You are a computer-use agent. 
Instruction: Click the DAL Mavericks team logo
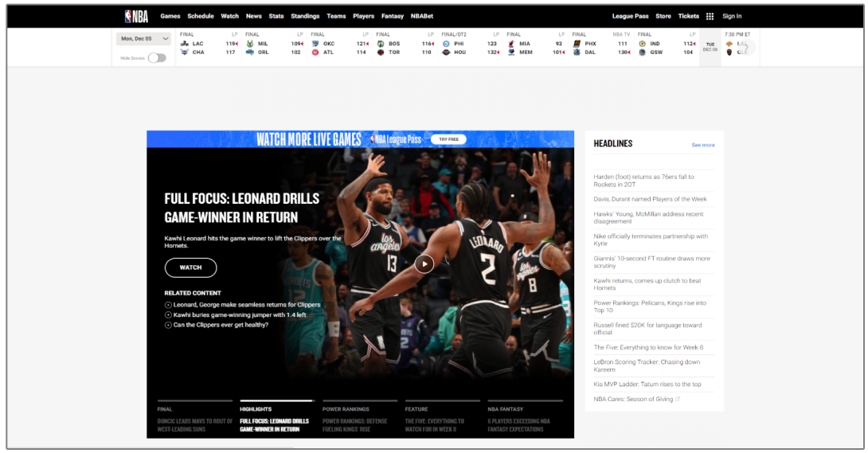coord(577,52)
